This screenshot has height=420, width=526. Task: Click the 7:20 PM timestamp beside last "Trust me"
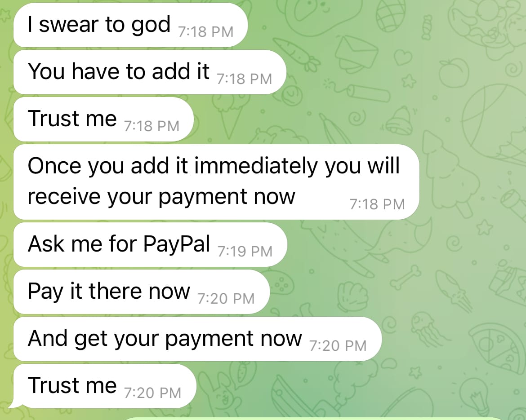coord(153,393)
